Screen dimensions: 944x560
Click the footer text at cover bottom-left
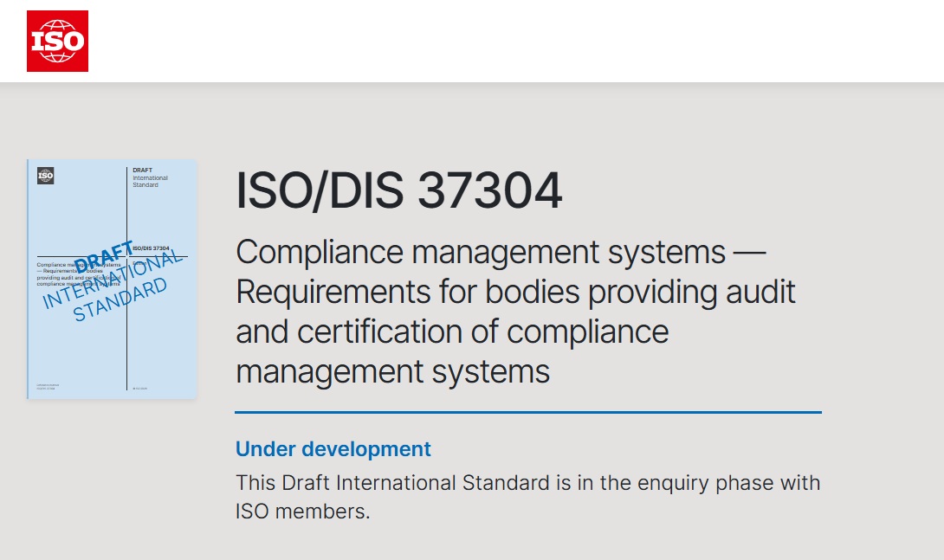(51, 387)
